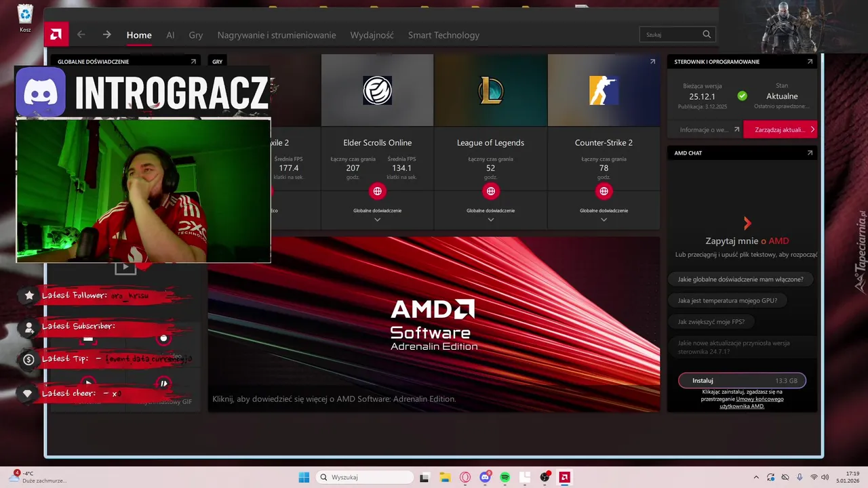Image resolution: width=868 pixels, height=488 pixels.
Task: Open OBS Studio from the taskbar
Action: [x=545, y=477]
